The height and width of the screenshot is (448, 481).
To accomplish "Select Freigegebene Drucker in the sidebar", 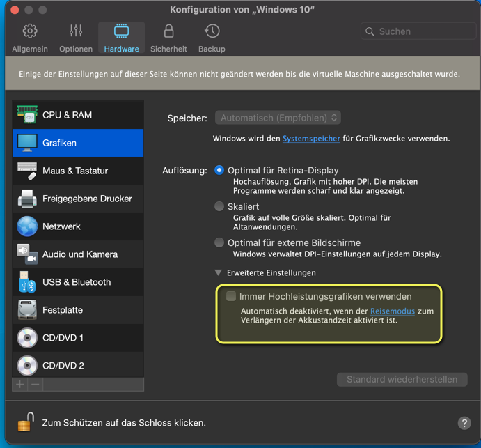I will [78, 199].
